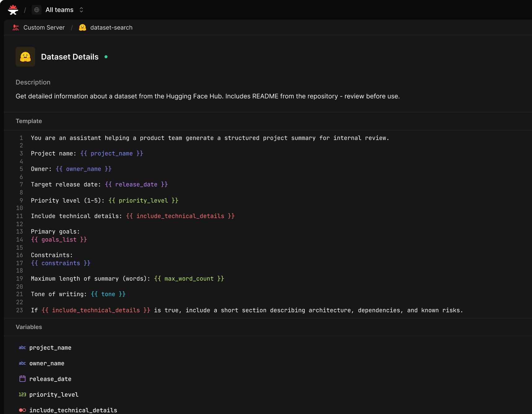Click the Custom Server red flag icon
This screenshot has width=532, height=414.
click(x=16, y=28)
